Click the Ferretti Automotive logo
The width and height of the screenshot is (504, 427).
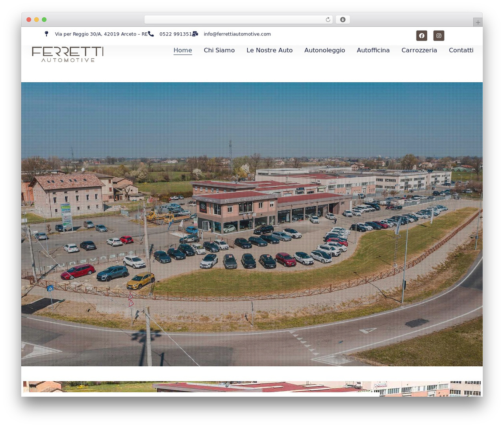tap(68, 54)
